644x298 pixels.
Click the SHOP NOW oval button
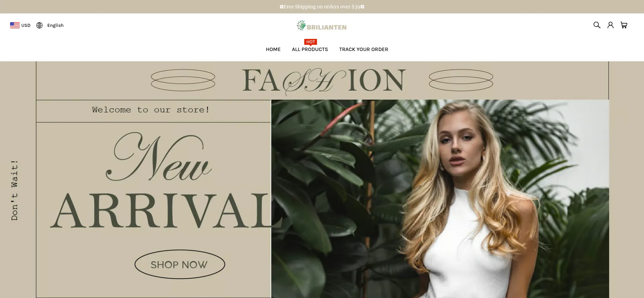pos(180,264)
